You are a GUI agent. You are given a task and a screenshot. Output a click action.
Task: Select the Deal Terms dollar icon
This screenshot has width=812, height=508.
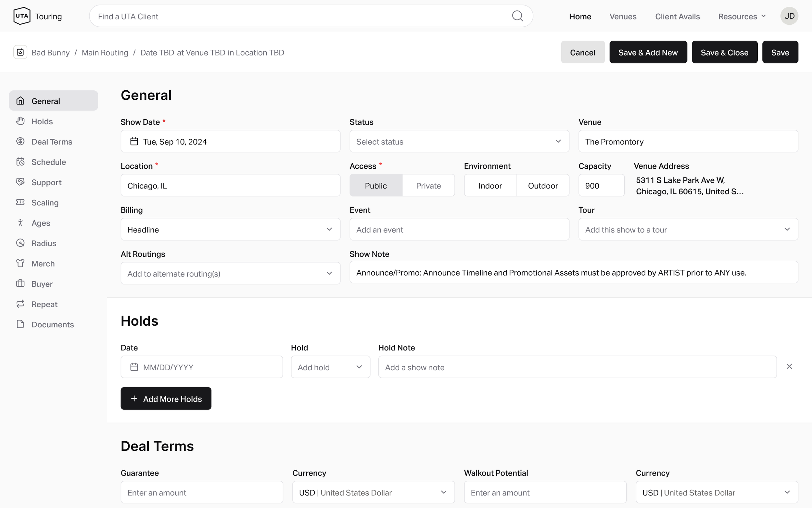(x=20, y=141)
